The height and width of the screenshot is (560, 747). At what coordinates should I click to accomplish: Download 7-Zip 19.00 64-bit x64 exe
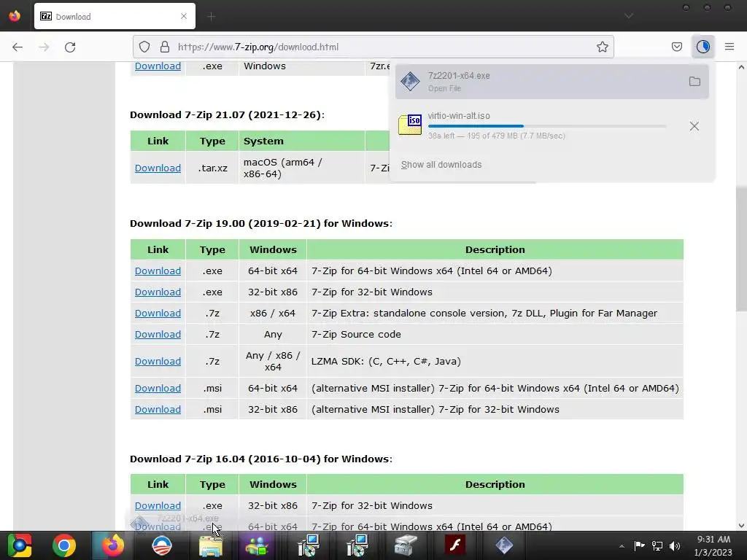coord(158,271)
